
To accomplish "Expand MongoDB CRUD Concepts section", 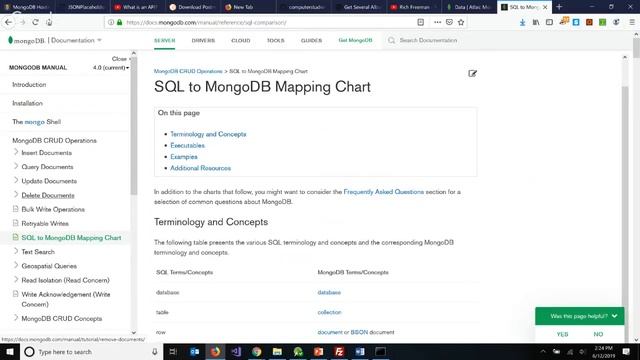I will [16, 318].
